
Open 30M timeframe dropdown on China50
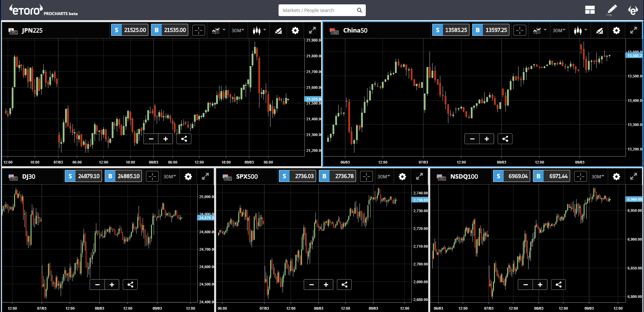click(559, 30)
